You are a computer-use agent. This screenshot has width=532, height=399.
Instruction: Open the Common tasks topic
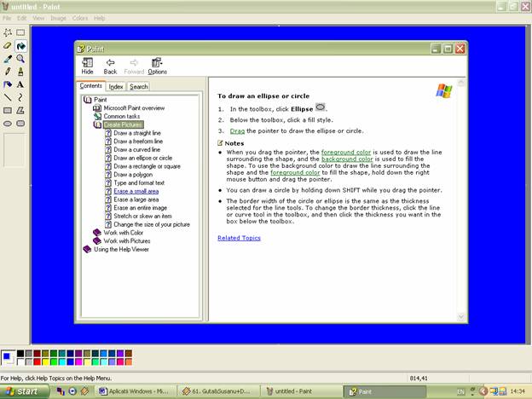pyautogui.click(x=121, y=116)
